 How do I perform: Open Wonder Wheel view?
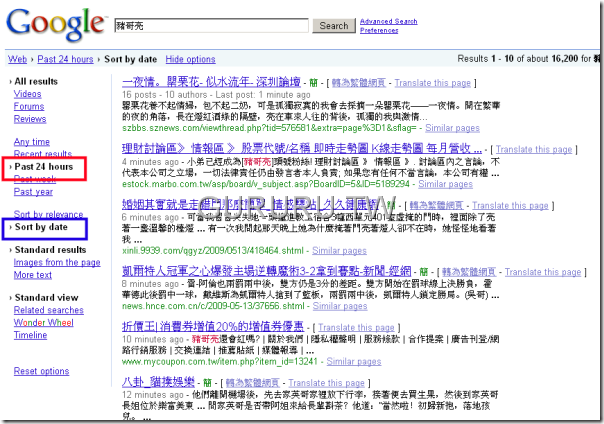click(x=44, y=322)
